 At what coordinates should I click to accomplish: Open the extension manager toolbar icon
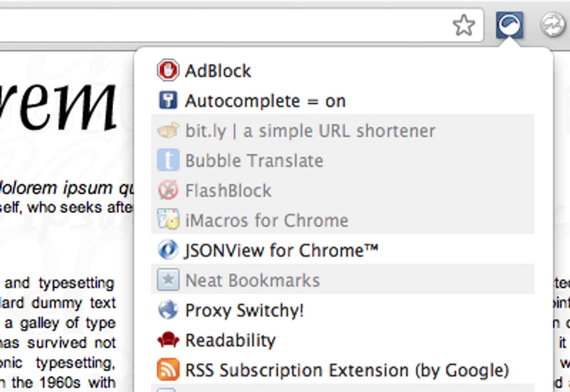point(509,25)
